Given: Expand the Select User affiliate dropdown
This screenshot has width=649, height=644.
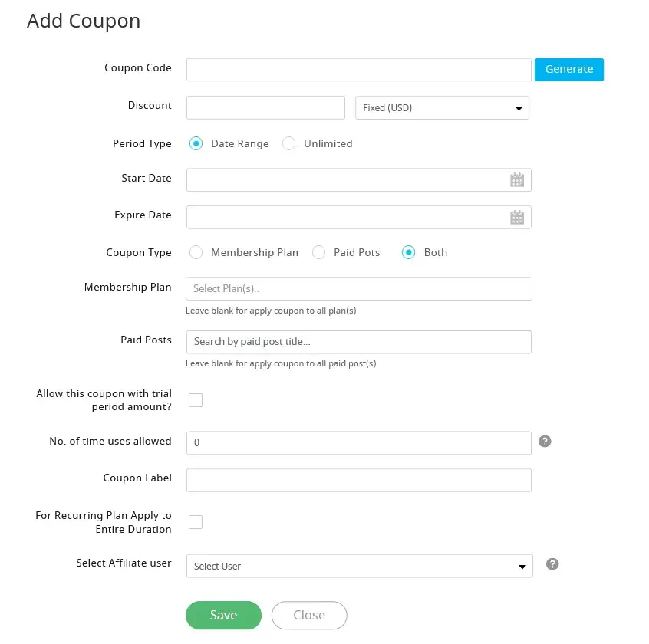Looking at the screenshot, I should pyautogui.click(x=359, y=566).
